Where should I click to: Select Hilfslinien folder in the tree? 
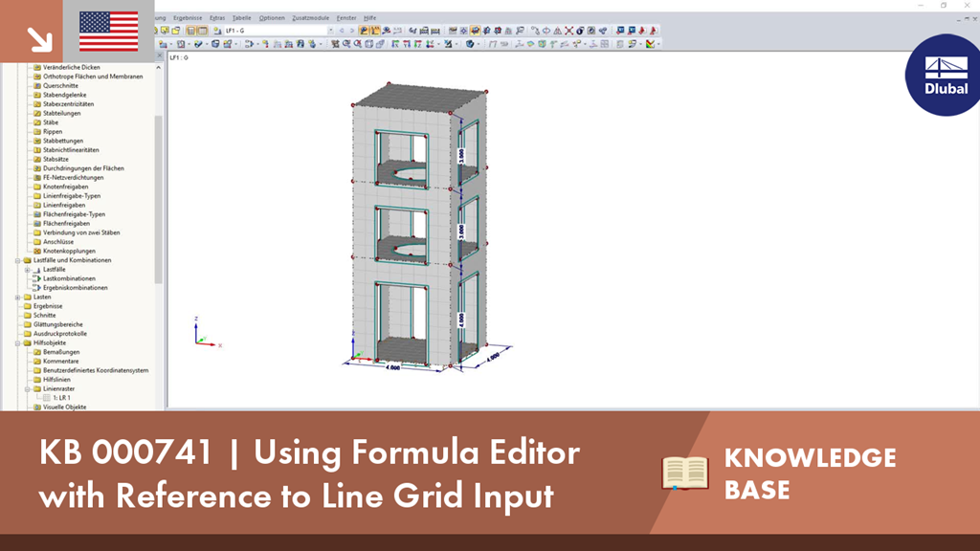point(56,380)
